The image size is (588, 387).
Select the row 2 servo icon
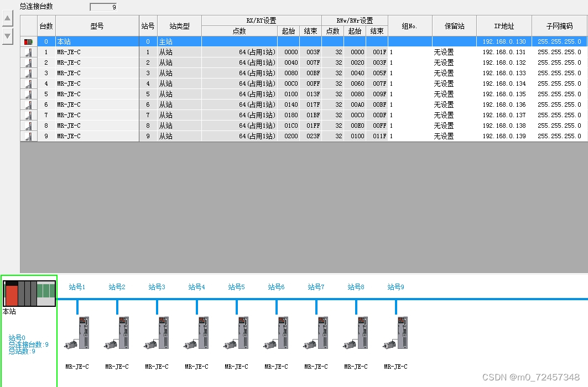29,62
